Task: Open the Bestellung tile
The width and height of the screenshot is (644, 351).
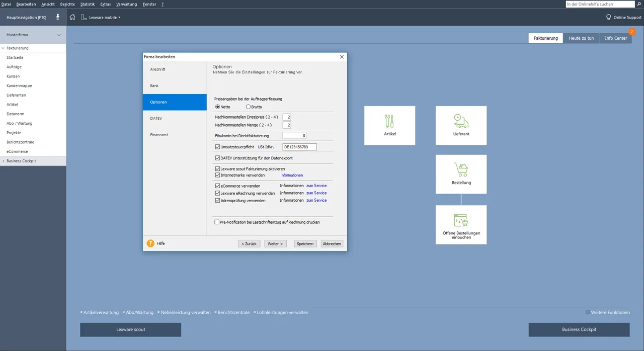Action: [x=461, y=174]
